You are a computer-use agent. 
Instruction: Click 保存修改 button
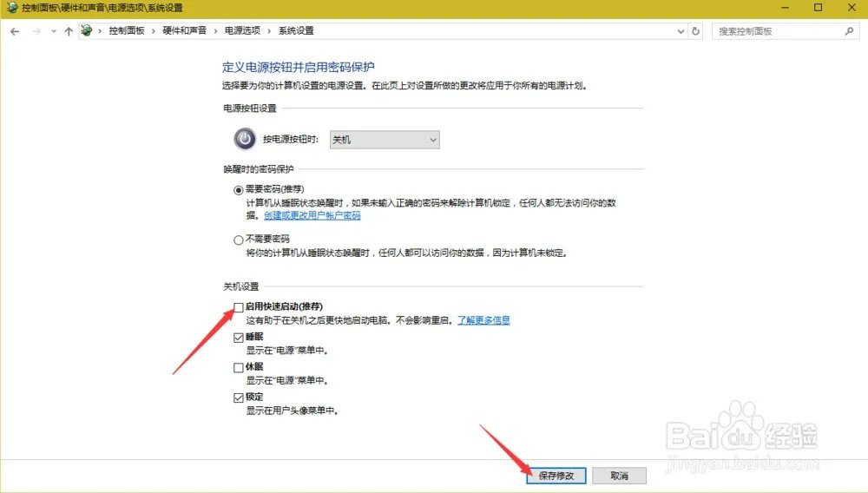click(x=556, y=476)
